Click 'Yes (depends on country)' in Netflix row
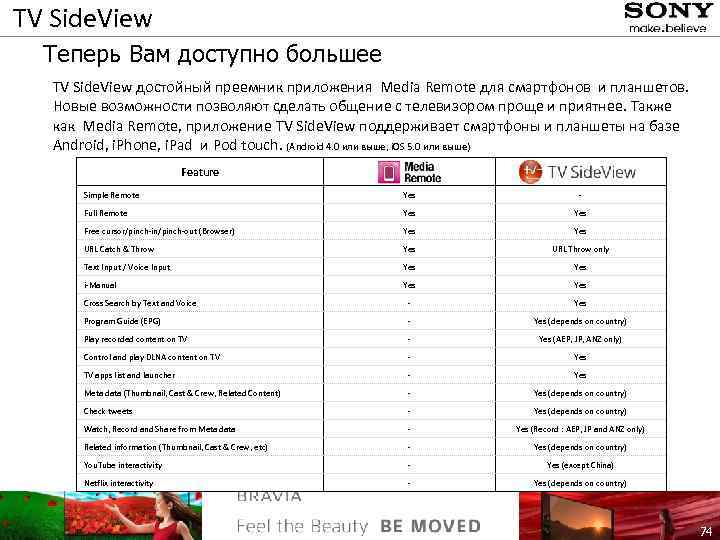 (580, 483)
